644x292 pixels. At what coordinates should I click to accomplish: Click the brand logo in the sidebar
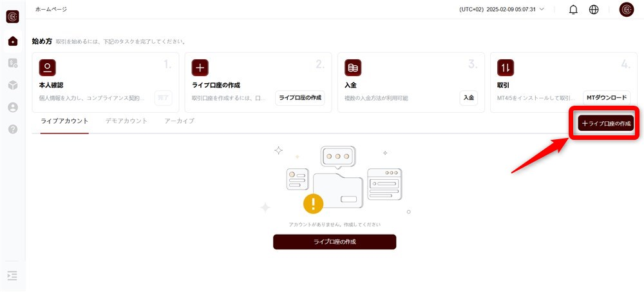tap(13, 17)
